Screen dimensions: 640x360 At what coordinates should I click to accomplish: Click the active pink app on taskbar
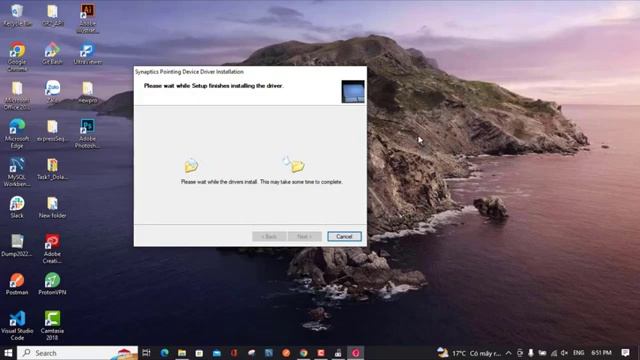point(356,353)
